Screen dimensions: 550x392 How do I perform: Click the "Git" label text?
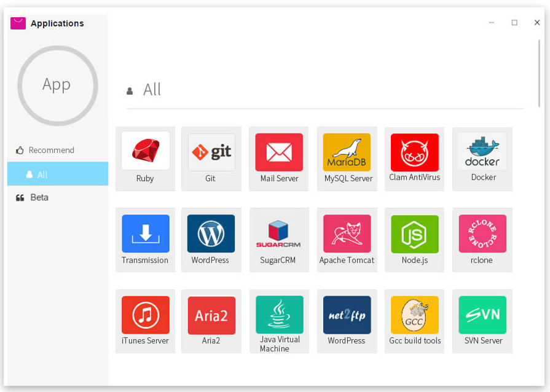pyautogui.click(x=210, y=178)
